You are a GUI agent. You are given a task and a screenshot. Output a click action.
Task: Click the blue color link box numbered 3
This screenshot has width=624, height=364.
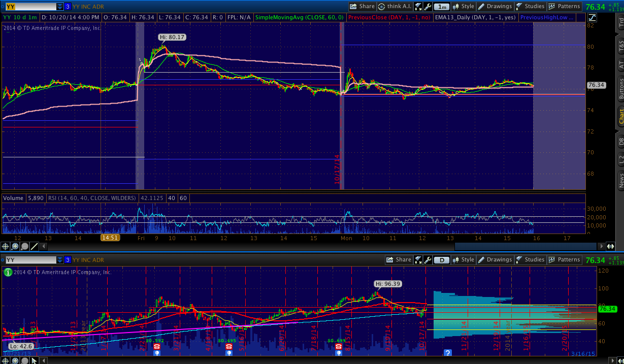click(x=68, y=7)
